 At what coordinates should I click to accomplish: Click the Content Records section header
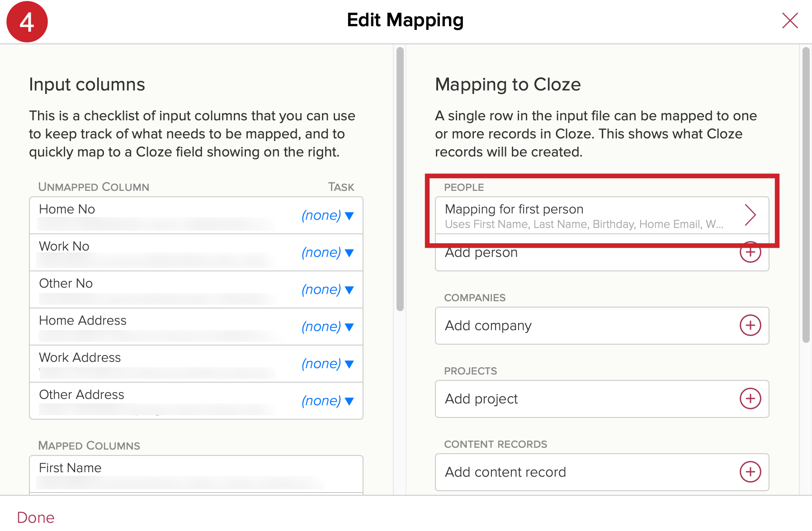click(x=496, y=444)
